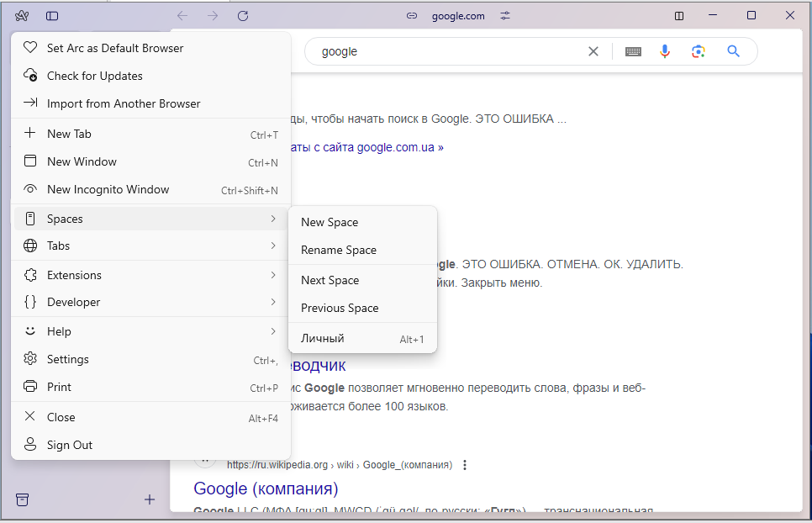This screenshot has width=812, height=523.
Task: Click the Arc logo menu icon
Action: coord(22,16)
